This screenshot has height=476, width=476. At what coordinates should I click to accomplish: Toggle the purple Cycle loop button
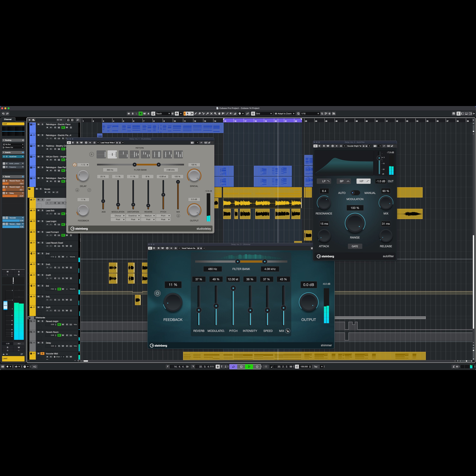pyautogui.click(x=233, y=367)
